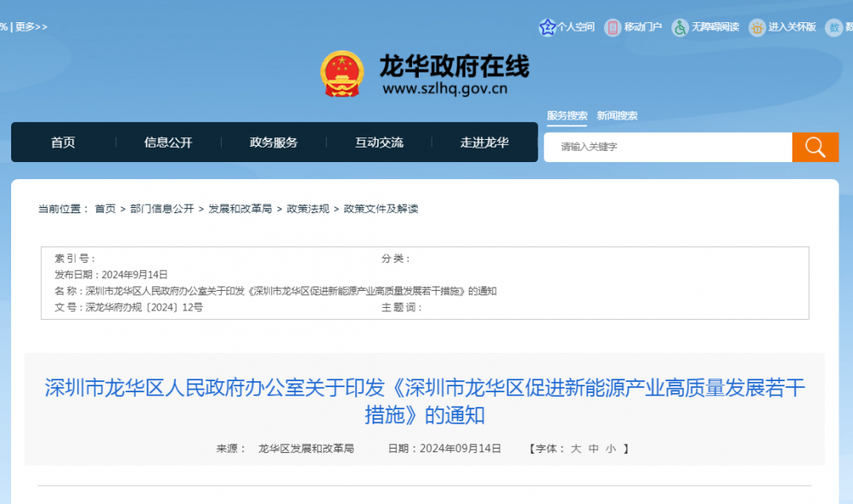Click the 个人空间 star icon
Viewport: 853px width, 504px height.
tap(547, 27)
